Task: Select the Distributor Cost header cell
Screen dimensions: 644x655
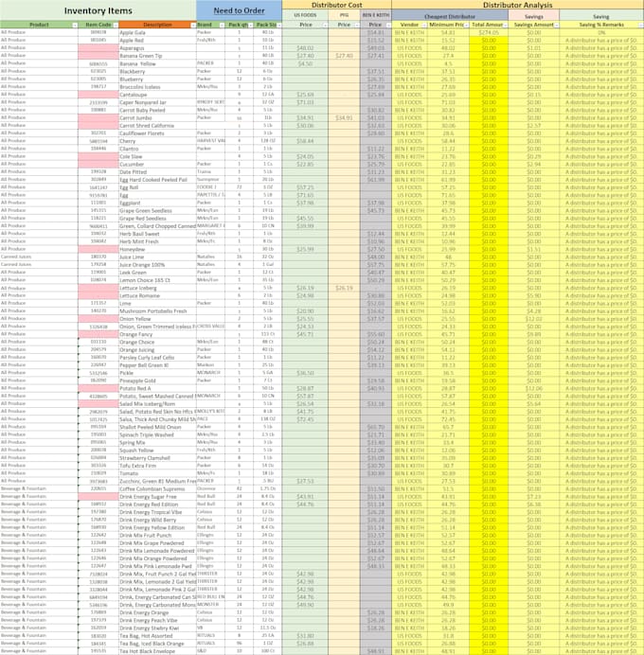Action: point(337,5)
